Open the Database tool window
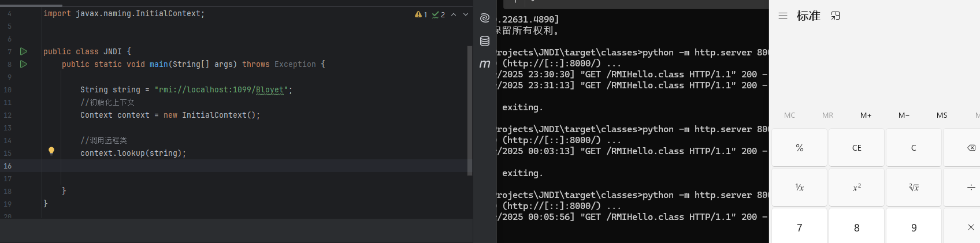This screenshot has height=243, width=980. click(485, 41)
